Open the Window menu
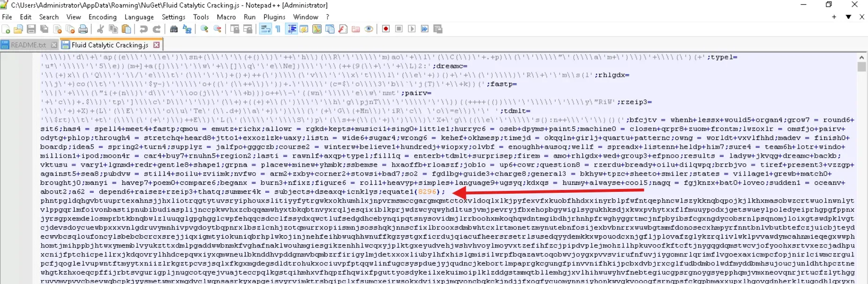Screen dimensions: 868x284 (306, 17)
